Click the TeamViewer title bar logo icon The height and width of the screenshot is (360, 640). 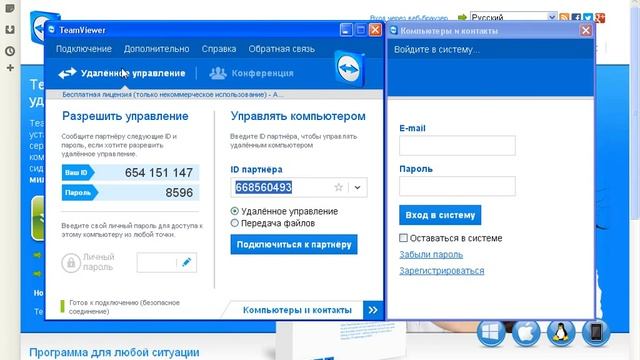coord(51,30)
